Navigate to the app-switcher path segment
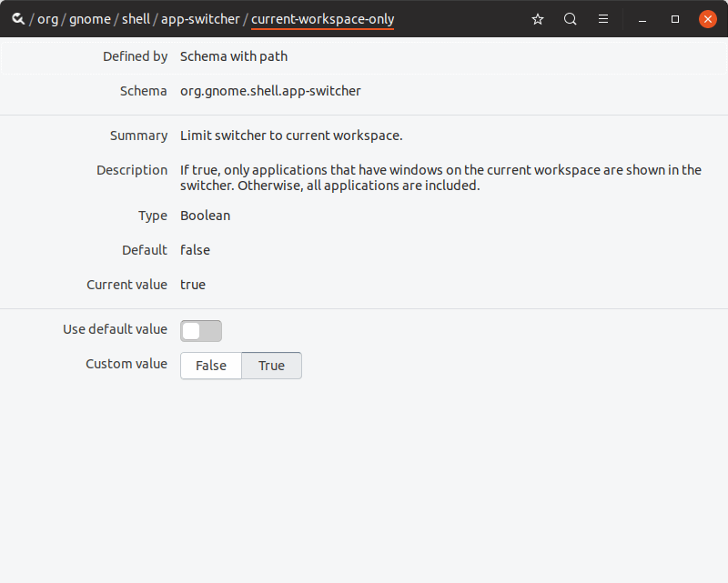 tap(200, 19)
